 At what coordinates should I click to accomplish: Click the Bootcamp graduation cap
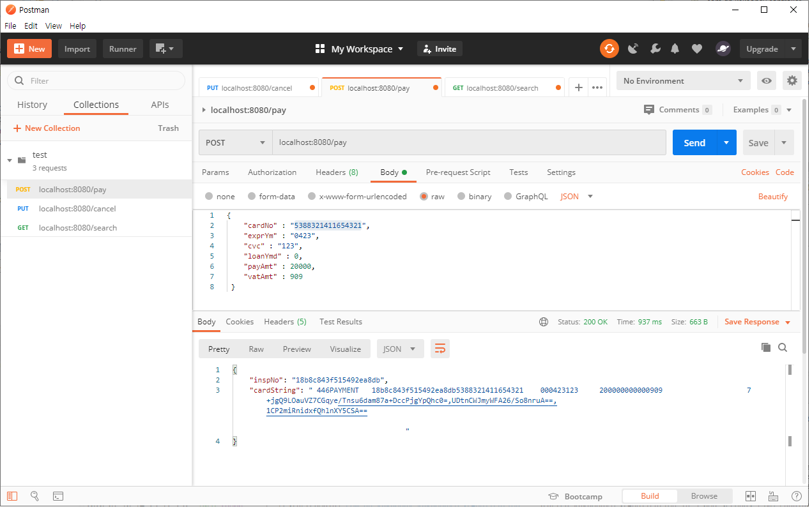pos(554,496)
